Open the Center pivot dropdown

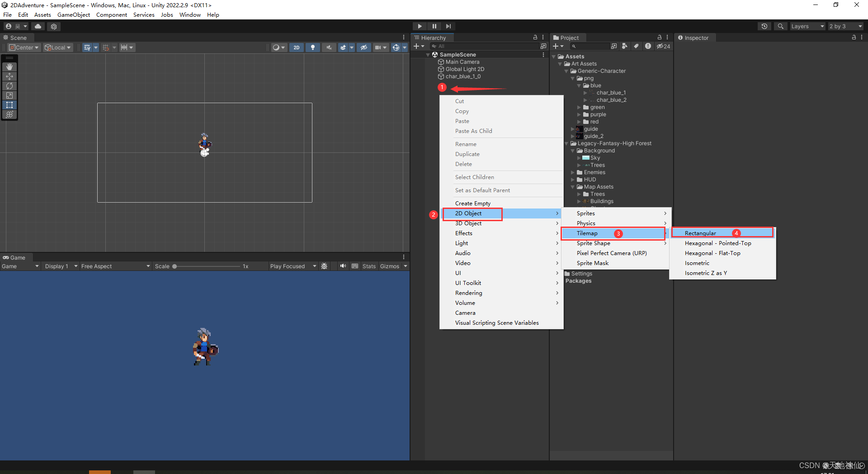pyautogui.click(x=24, y=47)
